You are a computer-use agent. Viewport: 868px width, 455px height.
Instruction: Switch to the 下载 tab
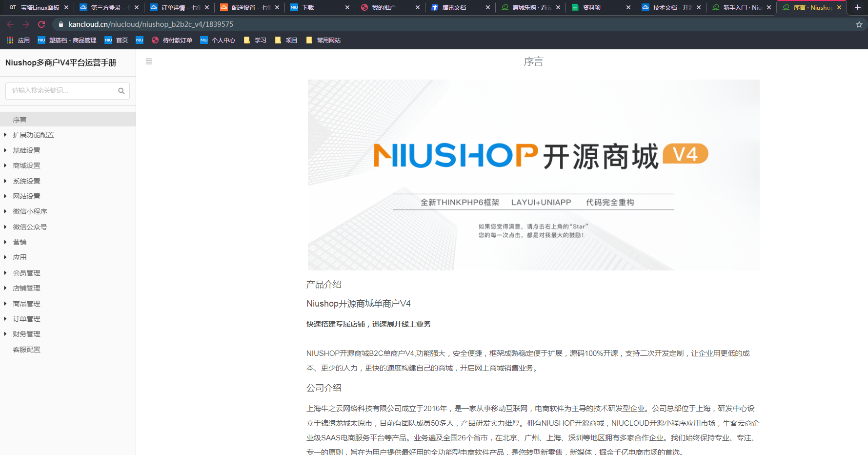(320, 7)
